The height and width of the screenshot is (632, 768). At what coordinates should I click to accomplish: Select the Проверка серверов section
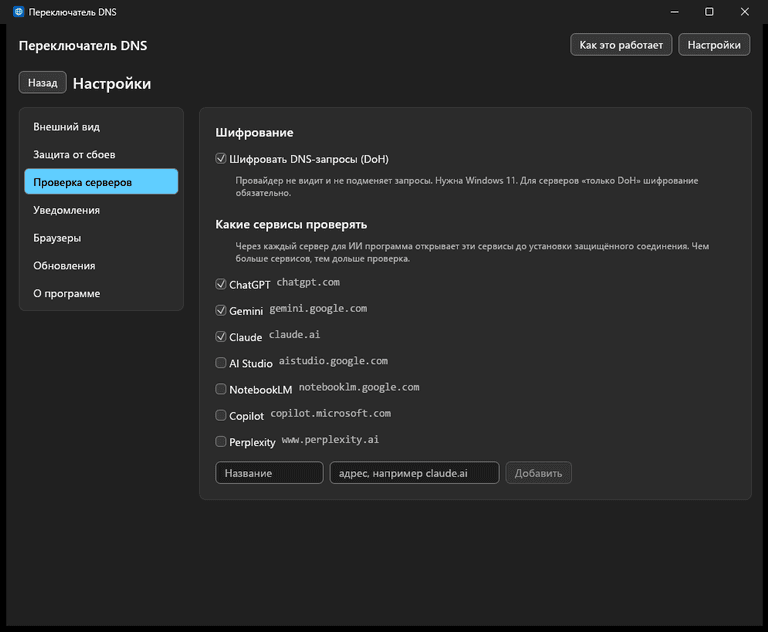pyautogui.click(x=101, y=182)
